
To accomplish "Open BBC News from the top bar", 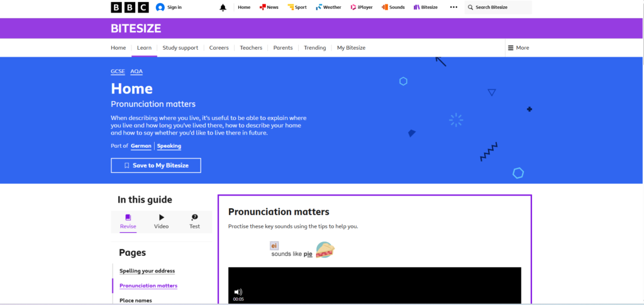I will click(269, 8).
